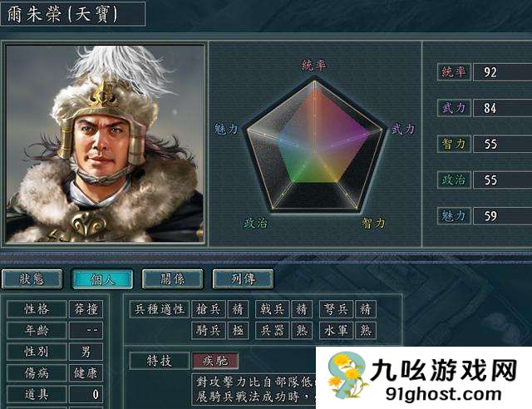Open the 狀態 status tab
Image resolution: width=532 pixels, height=409 pixels.
pyautogui.click(x=32, y=279)
